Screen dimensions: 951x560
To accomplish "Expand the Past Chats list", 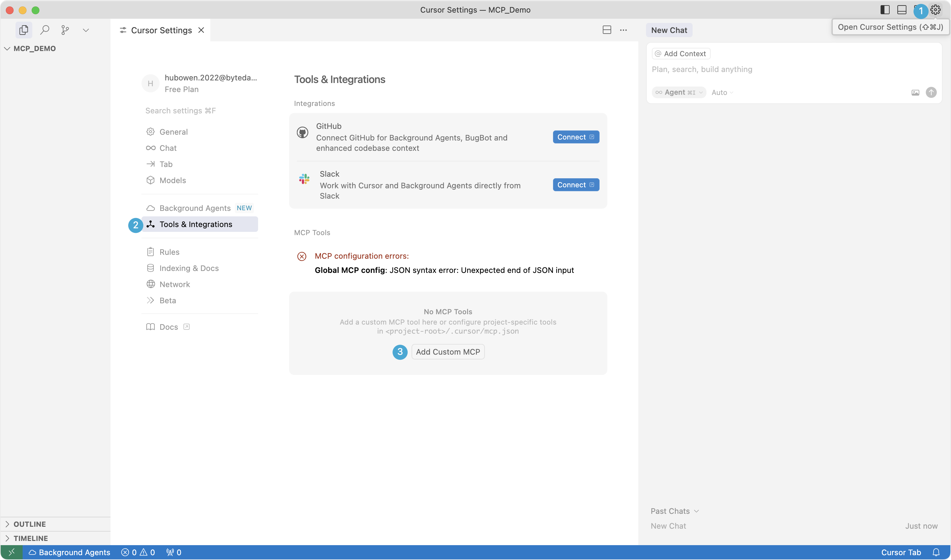I will click(674, 511).
